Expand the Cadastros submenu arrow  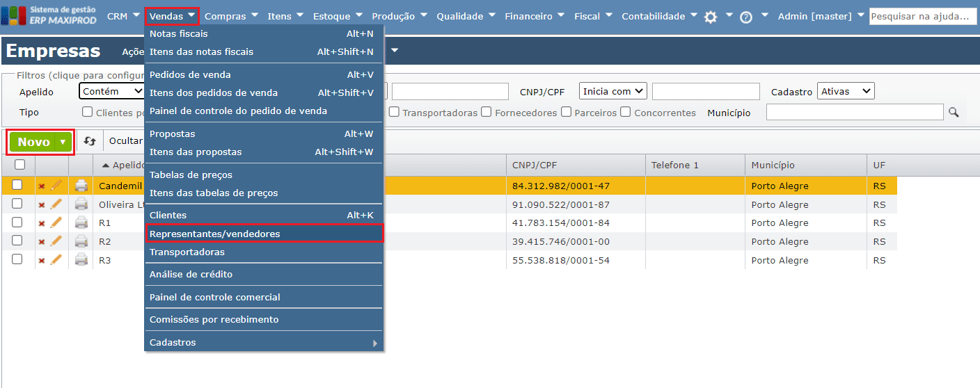coord(375,343)
